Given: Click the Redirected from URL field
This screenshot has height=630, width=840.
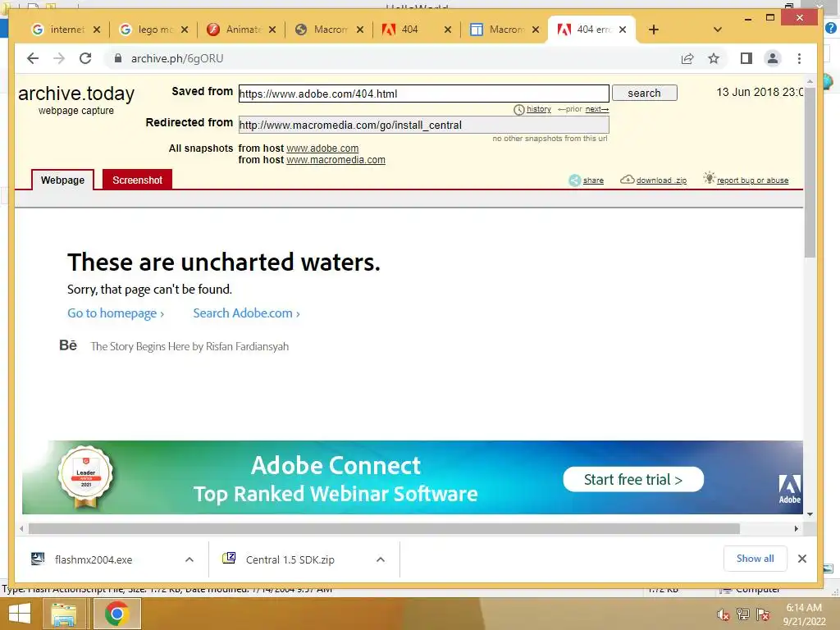Looking at the screenshot, I should pos(424,125).
